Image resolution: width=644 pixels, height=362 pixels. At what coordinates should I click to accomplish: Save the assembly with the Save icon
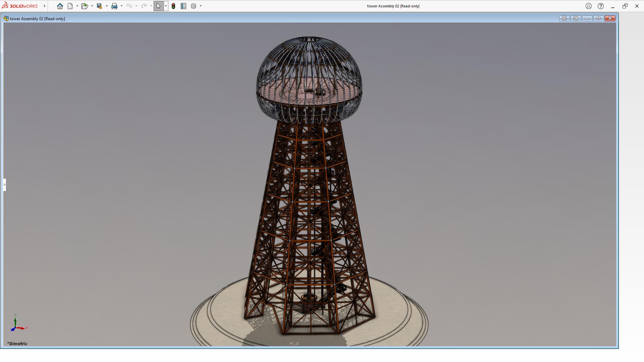point(99,6)
